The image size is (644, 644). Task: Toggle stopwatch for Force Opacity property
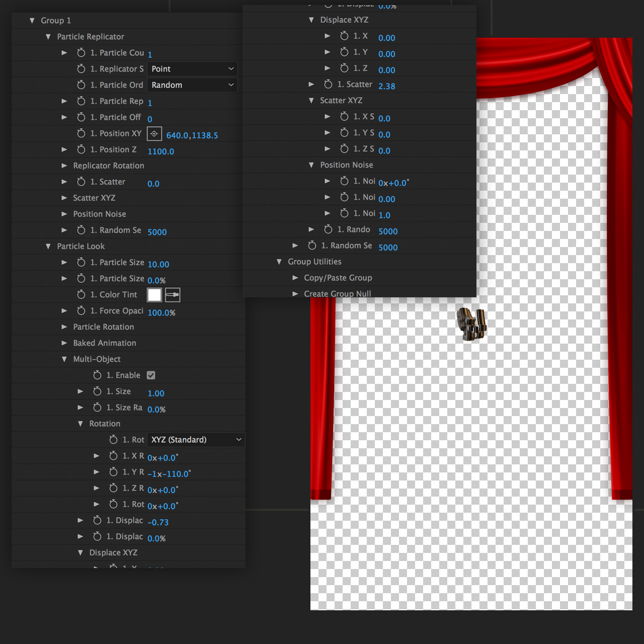tap(81, 311)
